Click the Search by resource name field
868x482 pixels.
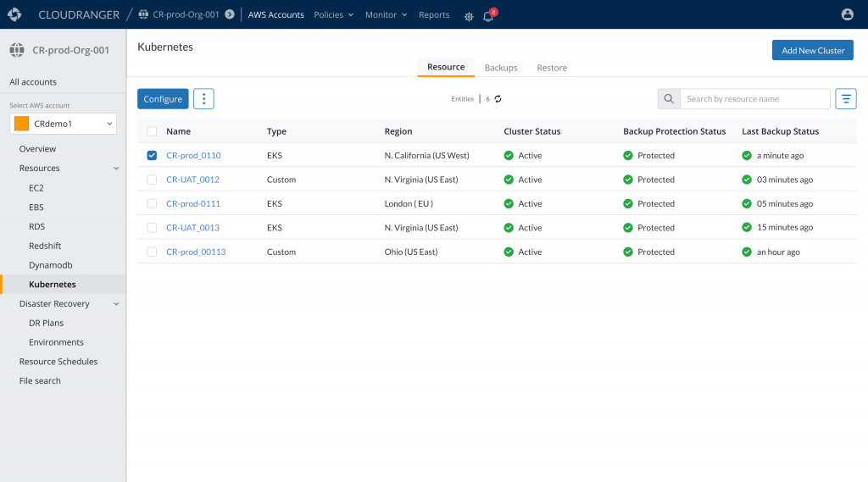(x=754, y=99)
